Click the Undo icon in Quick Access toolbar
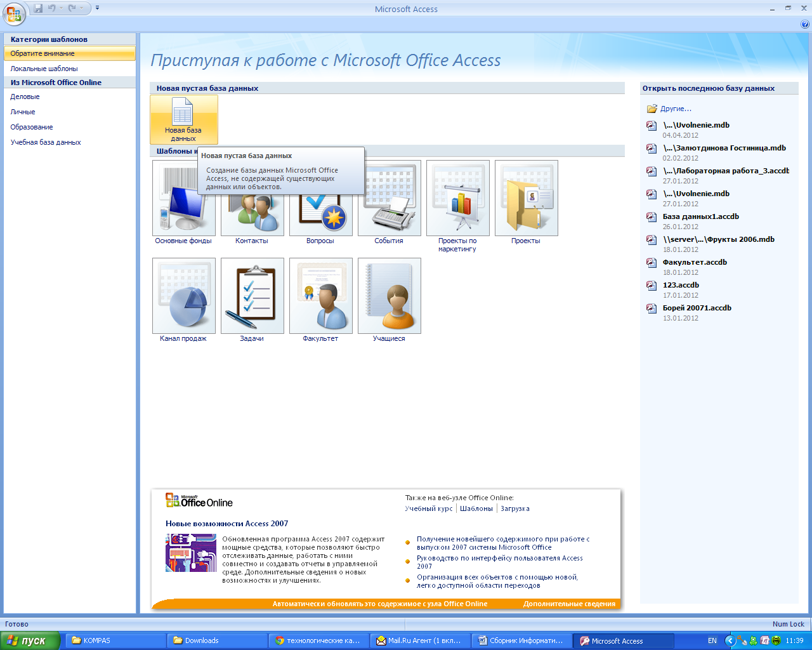 (x=52, y=8)
